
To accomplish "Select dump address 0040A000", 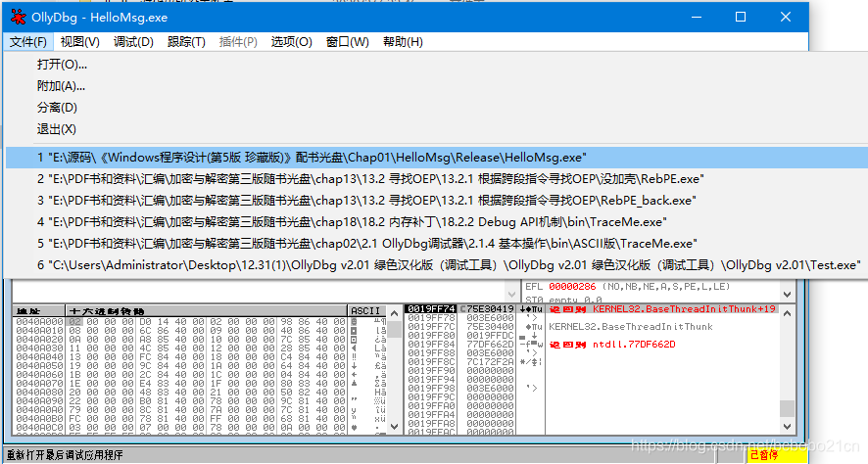I will tap(40, 321).
